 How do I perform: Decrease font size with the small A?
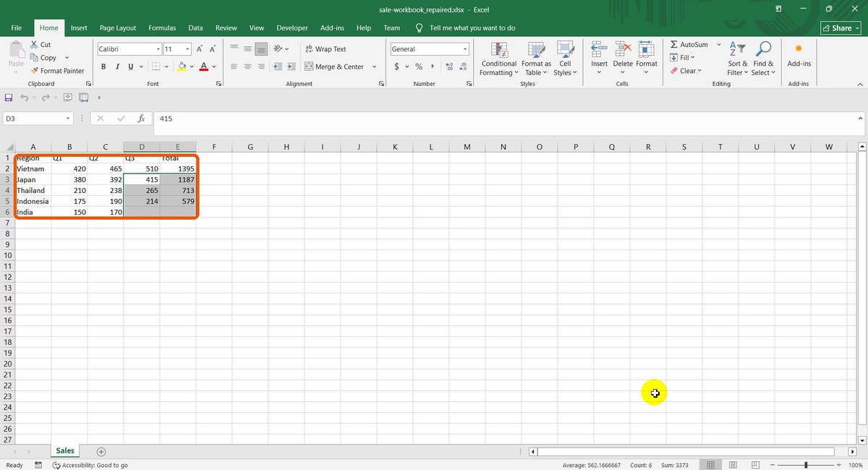pos(213,49)
